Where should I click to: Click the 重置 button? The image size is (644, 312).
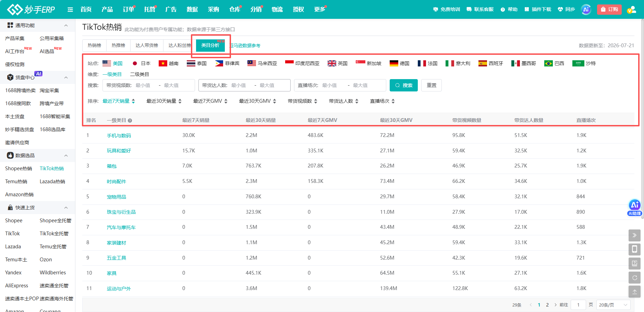[x=432, y=85]
